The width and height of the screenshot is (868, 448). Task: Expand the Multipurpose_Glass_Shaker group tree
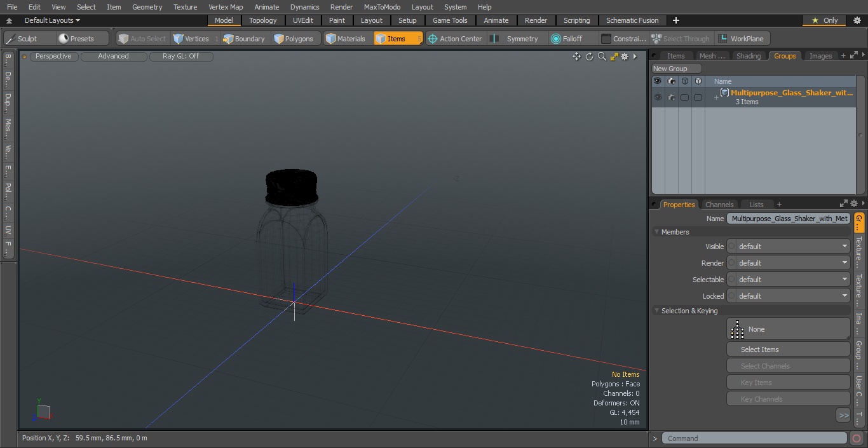tap(716, 97)
